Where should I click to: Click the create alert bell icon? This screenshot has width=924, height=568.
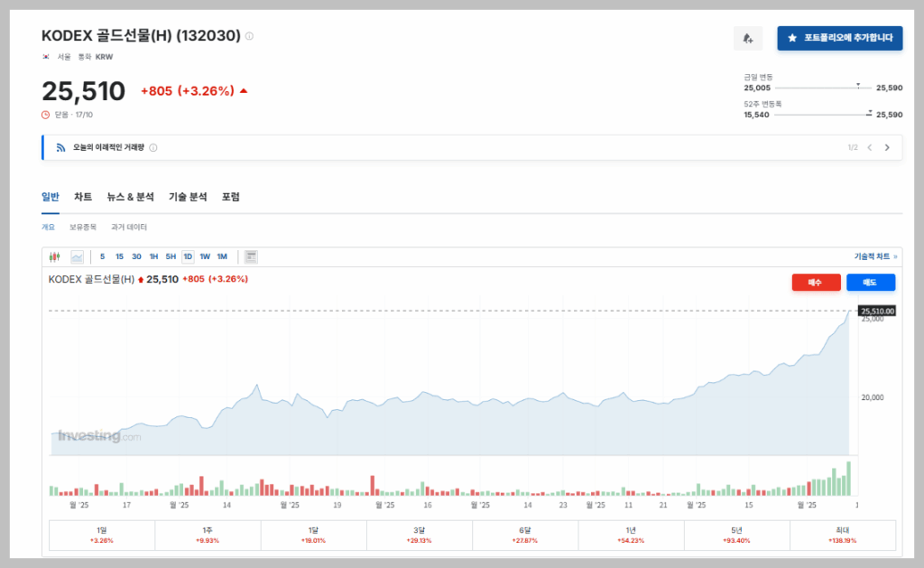click(747, 38)
